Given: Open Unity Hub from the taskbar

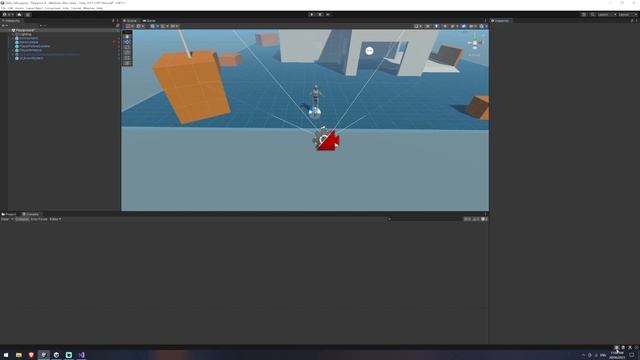Looking at the screenshot, I should 56,355.
